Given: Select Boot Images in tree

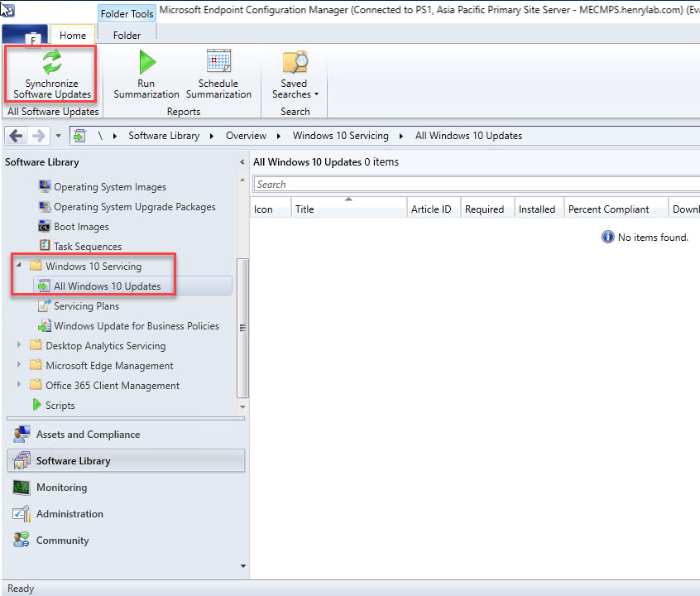Looking at the screenshot, I should pos(80,227).
